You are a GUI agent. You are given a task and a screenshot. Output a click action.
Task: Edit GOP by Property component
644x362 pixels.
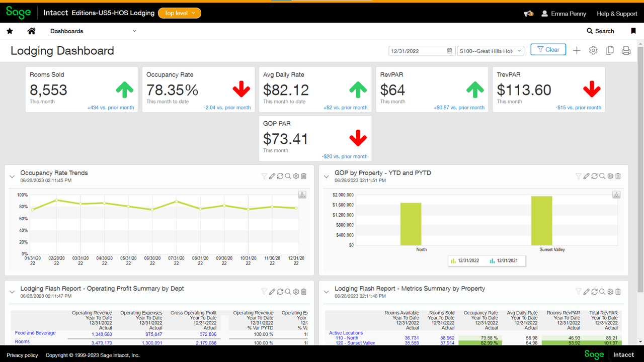[x=587, y=176]
